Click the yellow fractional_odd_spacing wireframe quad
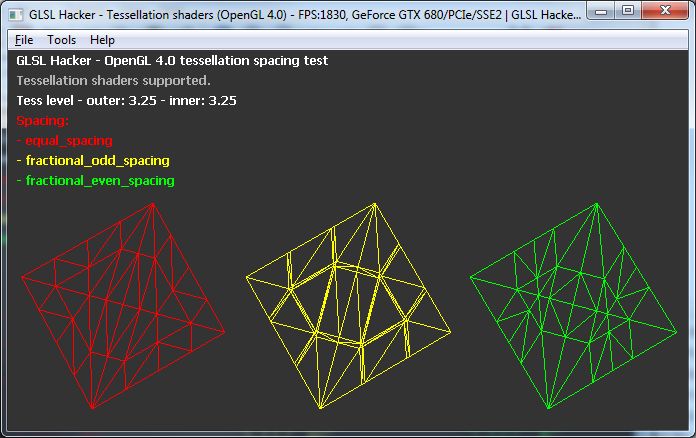The height and width of the screenshot is (438, 696). (x=348, y=306)
